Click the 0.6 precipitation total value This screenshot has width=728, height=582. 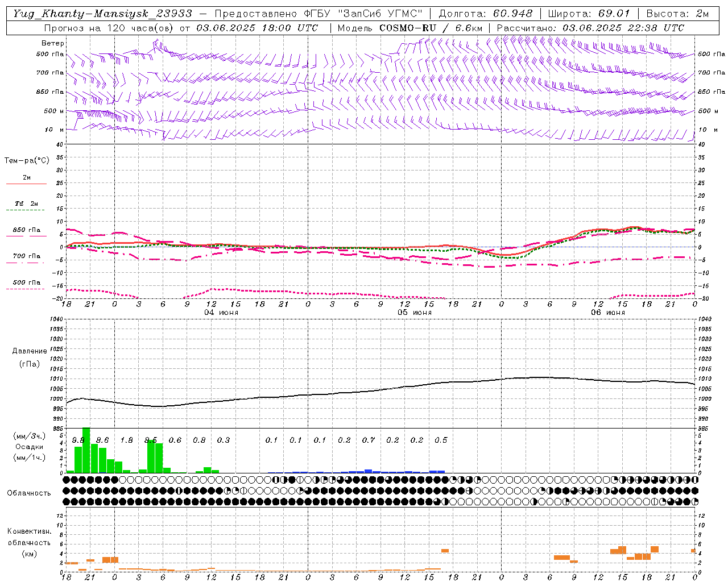coord(175,440)
